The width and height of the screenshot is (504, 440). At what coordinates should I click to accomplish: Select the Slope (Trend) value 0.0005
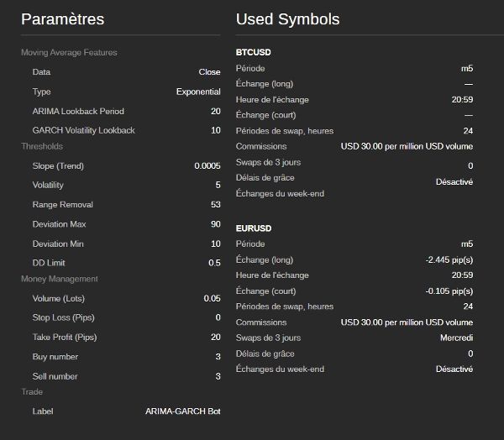point(207,166)
